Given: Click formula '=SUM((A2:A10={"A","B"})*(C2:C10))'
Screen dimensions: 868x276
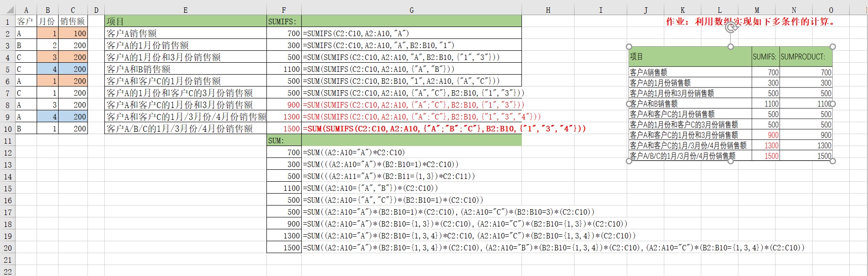Looking at the screenshot, I should (x=370, y=188).
